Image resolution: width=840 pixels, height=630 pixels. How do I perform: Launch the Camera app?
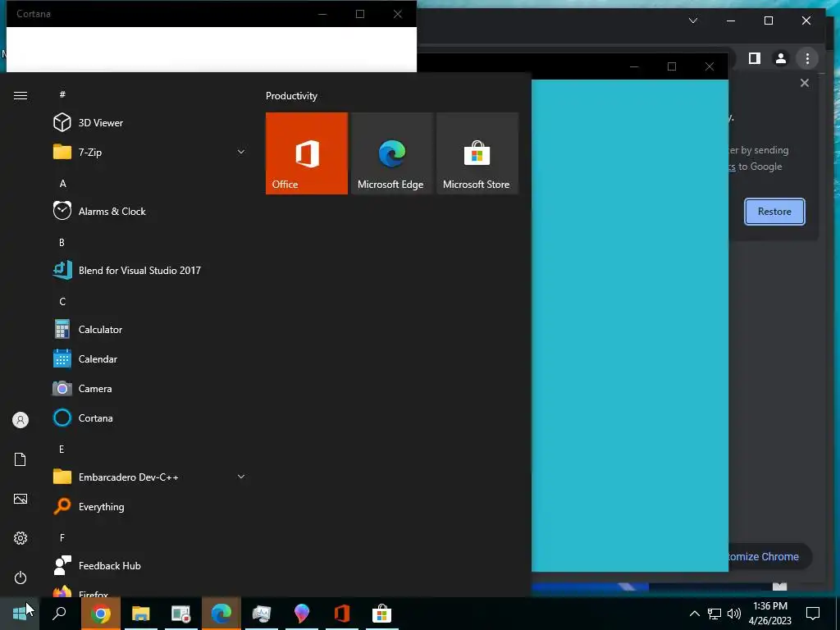[x=150, y=388]
